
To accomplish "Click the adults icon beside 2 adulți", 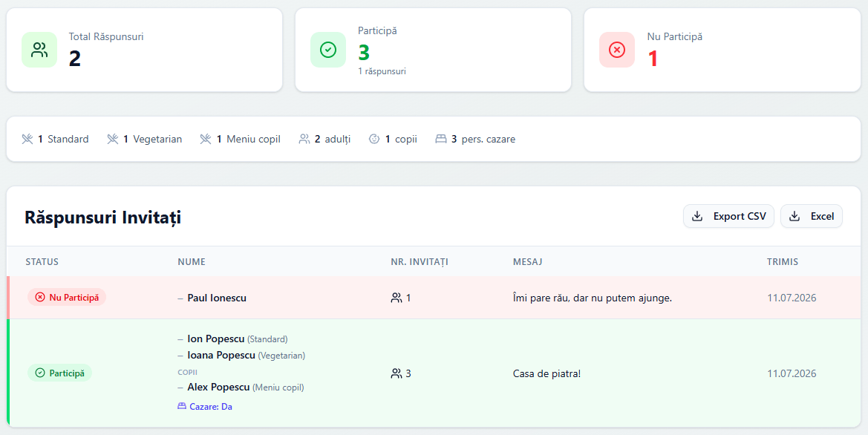I will [304, 139].
